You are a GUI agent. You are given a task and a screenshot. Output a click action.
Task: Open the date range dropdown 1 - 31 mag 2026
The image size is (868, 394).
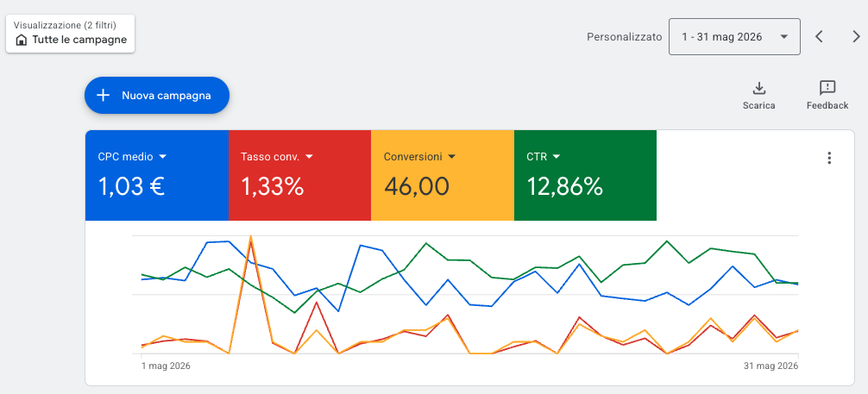[x=734, y=37]
